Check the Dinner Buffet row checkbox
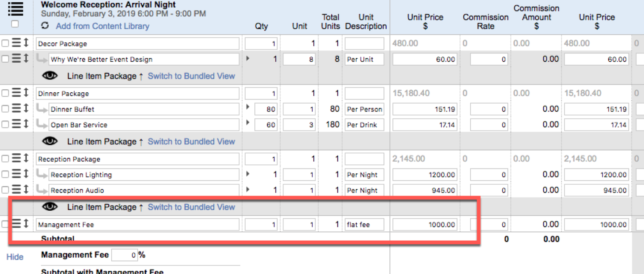Screen dimensions: 644x274 [x=5, y=108]
